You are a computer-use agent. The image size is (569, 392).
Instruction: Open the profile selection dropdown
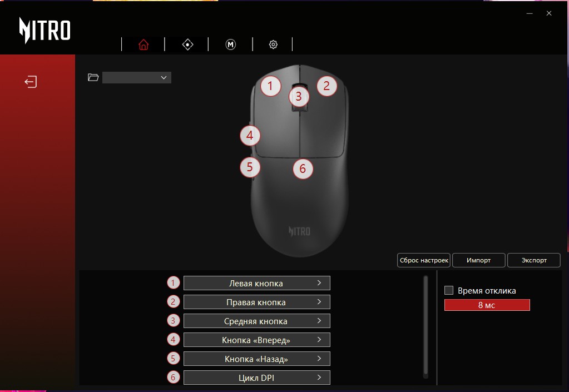pos(137,78)
